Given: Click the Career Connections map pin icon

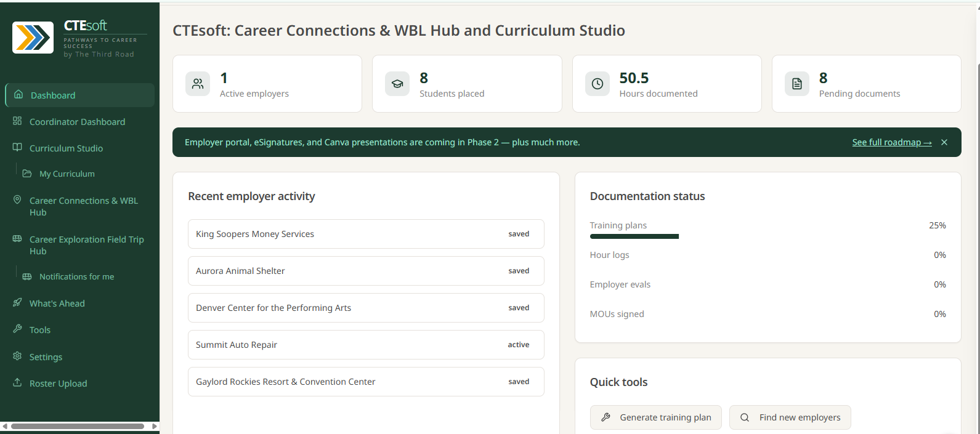Looking at the screenshot, I should click(17, 200).
